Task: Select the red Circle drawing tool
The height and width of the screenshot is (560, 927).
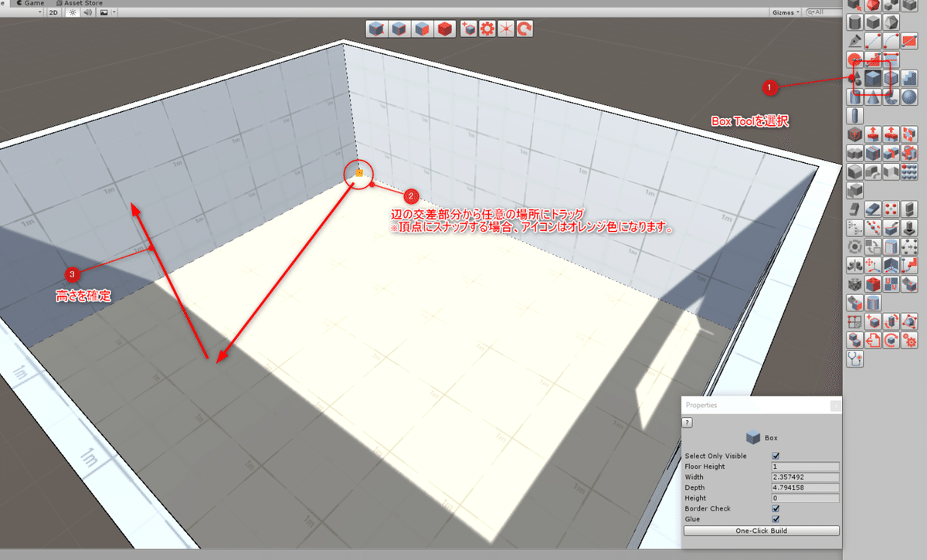Action: point(854,59)
